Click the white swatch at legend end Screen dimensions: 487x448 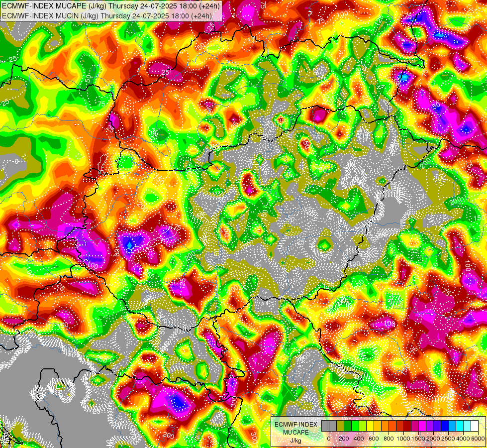474,426
